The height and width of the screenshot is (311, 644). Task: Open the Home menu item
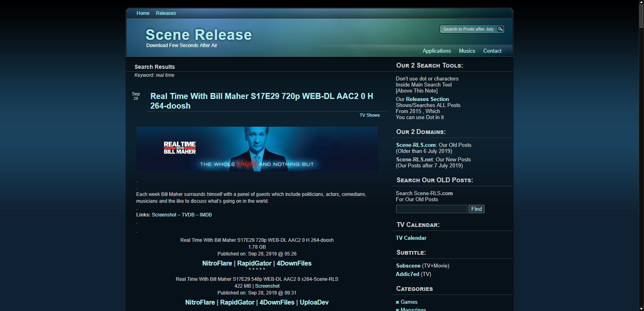tap(143, 13)
